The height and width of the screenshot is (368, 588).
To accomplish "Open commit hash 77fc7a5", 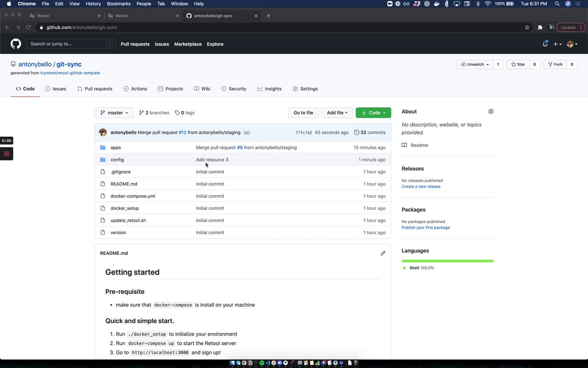I will pyautogui.click(x=304, y=132).
